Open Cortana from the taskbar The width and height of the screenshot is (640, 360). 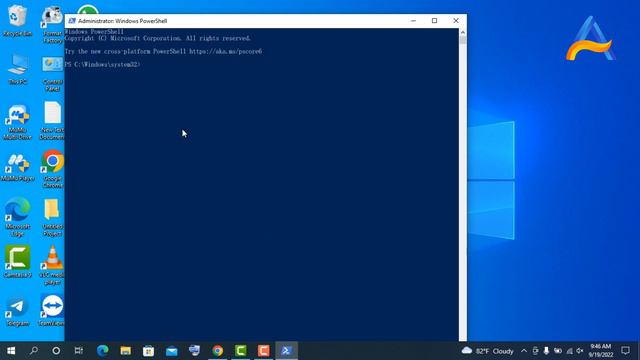point(56,351)
